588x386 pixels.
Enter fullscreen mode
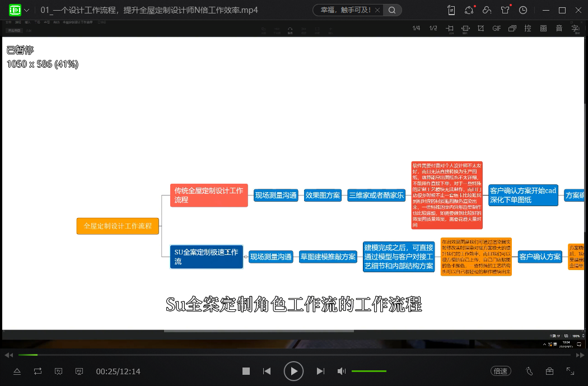(x=570, y=371)
